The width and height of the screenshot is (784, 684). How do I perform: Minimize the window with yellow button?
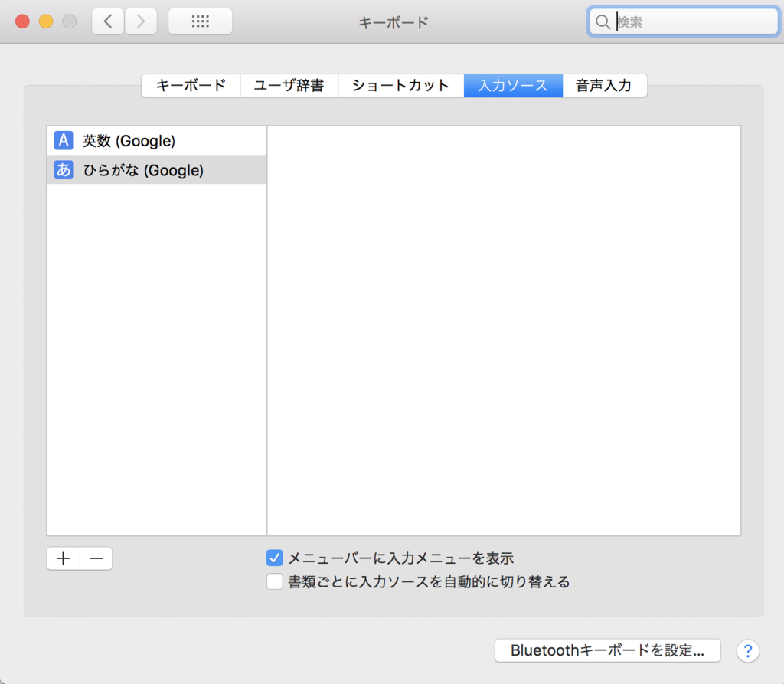point(46,21)
